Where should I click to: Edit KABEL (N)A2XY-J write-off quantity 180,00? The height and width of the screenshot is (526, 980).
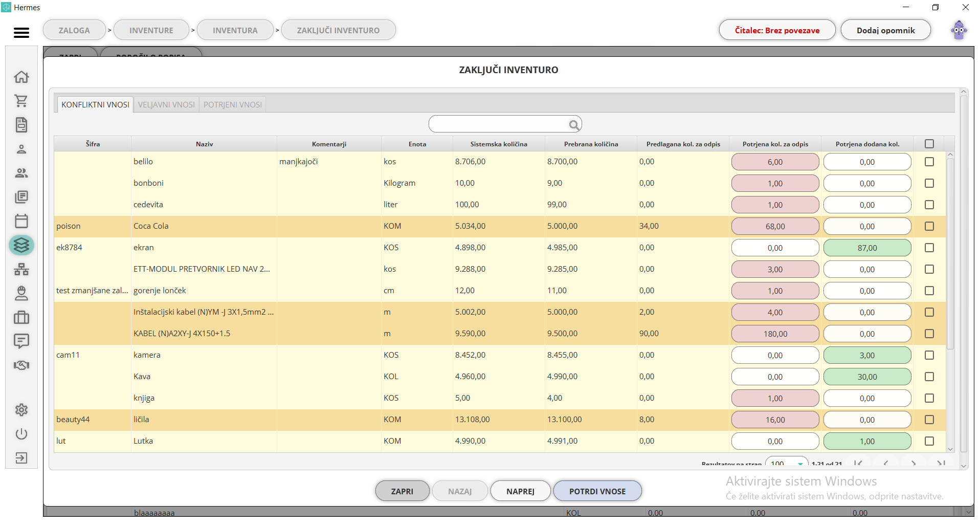tap(775, 334)
